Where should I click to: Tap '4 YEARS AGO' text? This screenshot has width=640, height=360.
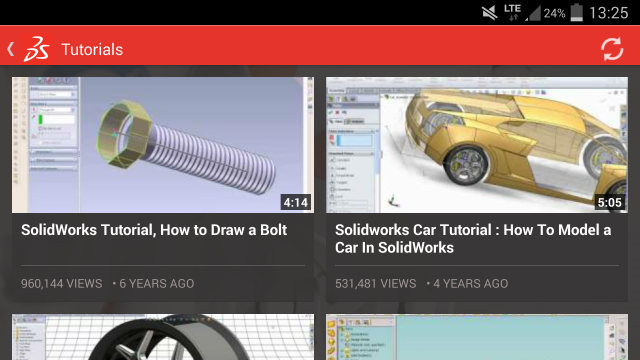[x=471, y=284]
